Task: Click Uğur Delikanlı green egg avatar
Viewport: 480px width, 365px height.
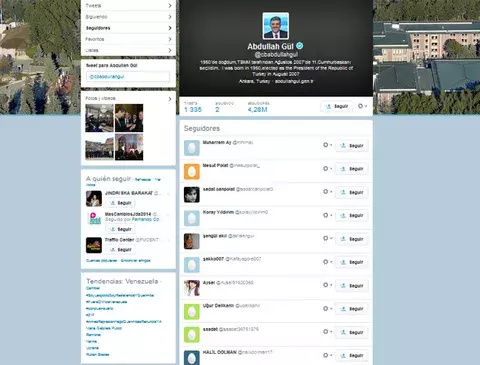Action: coord(192,311)
